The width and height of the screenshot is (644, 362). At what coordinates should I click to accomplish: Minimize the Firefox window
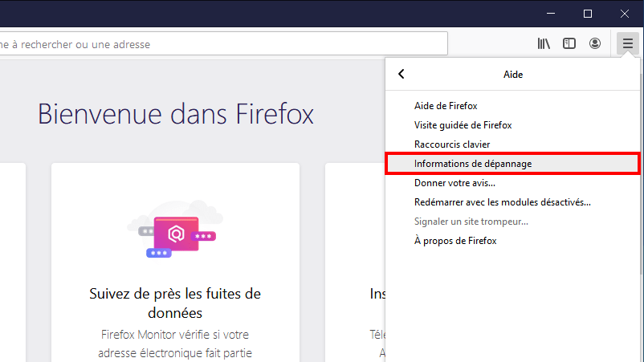pyautogui.click(x=551, y=14)
